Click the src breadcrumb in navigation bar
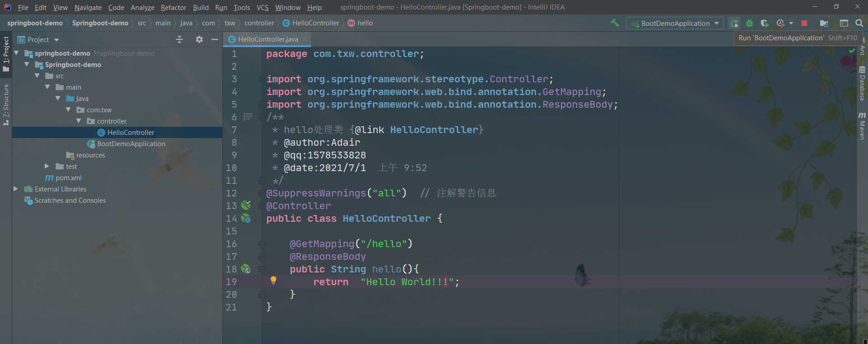Image resolution: width=868 pixels, height=344 pixels. 142,23
